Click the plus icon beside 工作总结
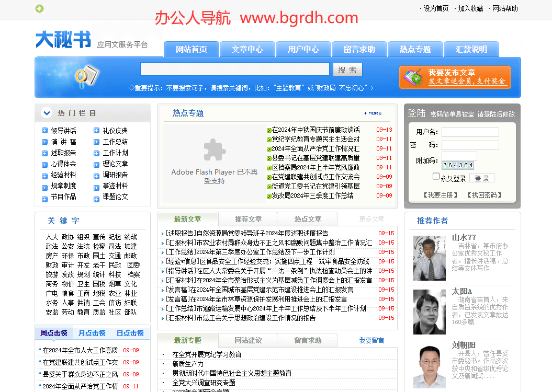 point(97,142)
